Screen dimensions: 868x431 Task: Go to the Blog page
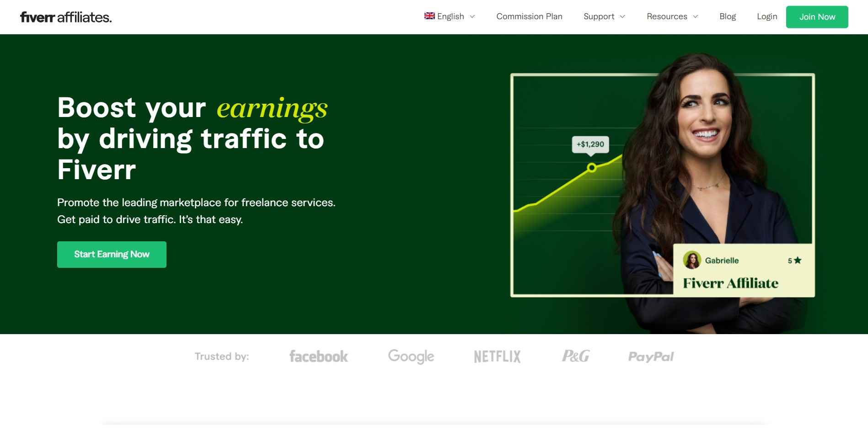728,16
